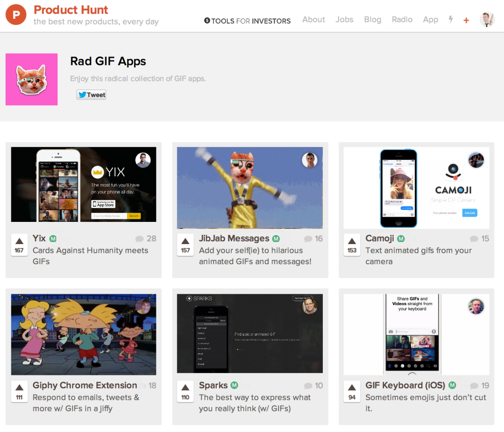Image resolution: width=504 pixels, height=432 pixels.
Task: Click the hunter avatar on Yix card
Action: 143,160
